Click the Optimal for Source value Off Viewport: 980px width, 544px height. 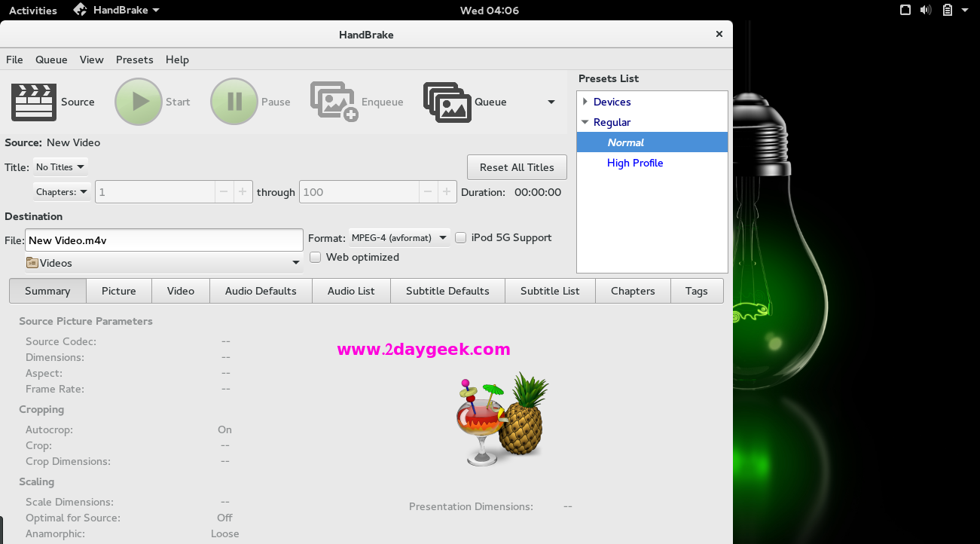[225, 518]
